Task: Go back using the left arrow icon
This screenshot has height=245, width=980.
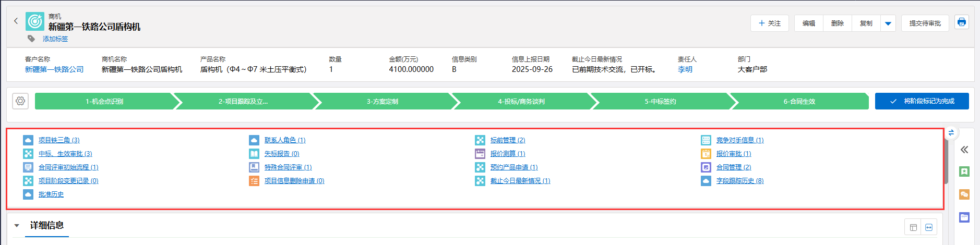Action: [x=16, y=21]
